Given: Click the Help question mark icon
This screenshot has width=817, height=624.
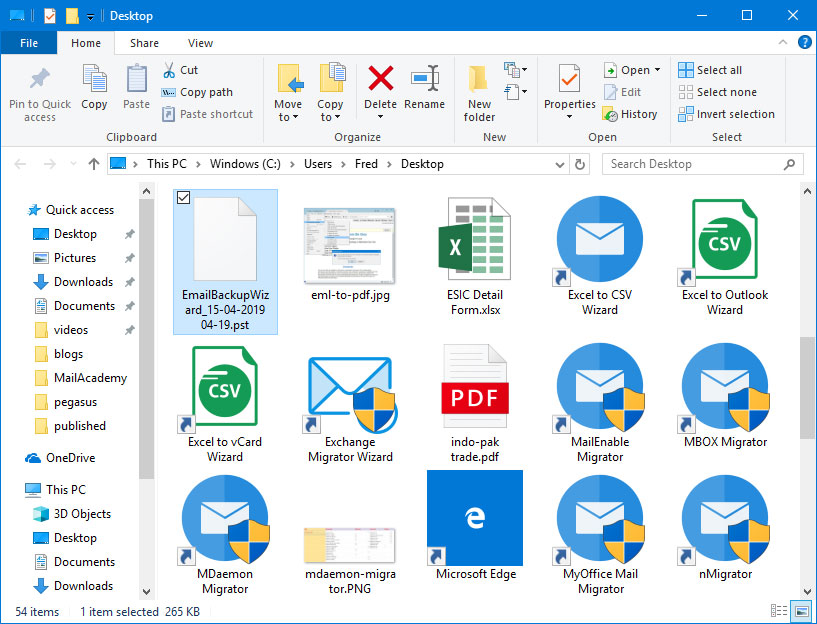Looking at the screenshot, I should point(804,43).
